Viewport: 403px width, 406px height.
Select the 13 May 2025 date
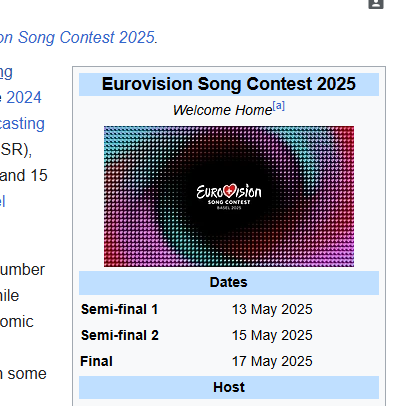272,309
